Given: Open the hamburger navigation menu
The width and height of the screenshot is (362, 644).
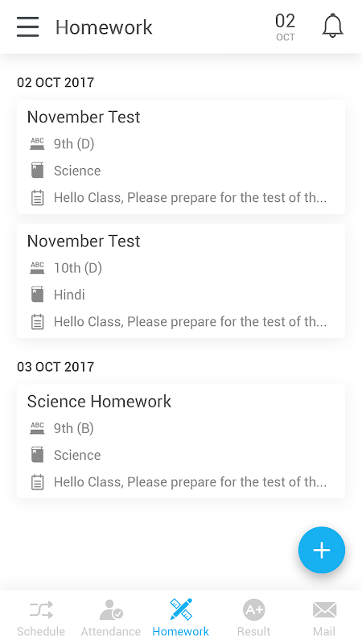Looking at the screenshot, I should 28,27.
